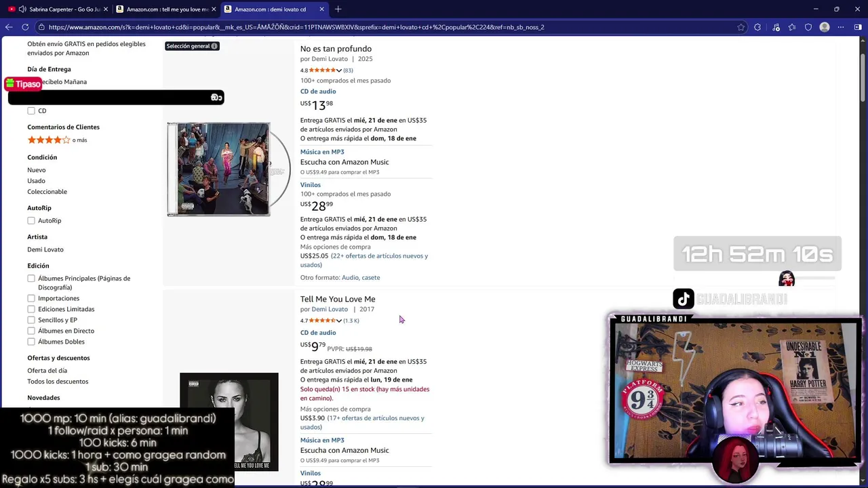Open the browser profile avatar
Screen dimensions: 868x488
point(825,27)
